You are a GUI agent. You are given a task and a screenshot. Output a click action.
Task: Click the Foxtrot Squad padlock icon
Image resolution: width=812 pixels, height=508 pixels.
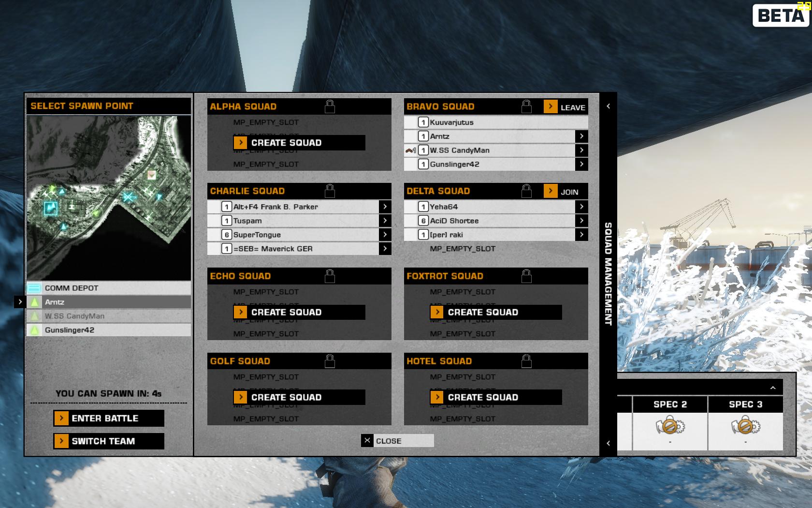(x=526, y=276)
